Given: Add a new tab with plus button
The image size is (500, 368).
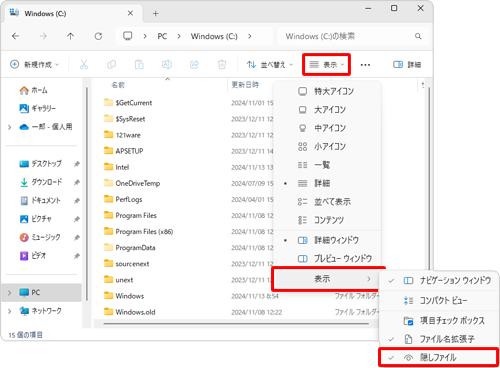Looking at the screenshot, I should click(x=155, y=14).
